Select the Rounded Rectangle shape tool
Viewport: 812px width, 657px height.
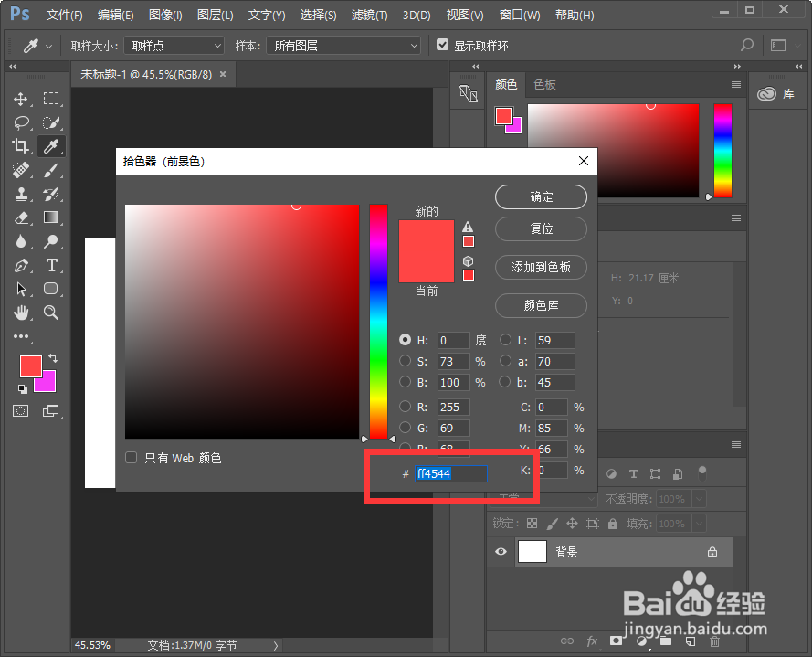(51, 289)
